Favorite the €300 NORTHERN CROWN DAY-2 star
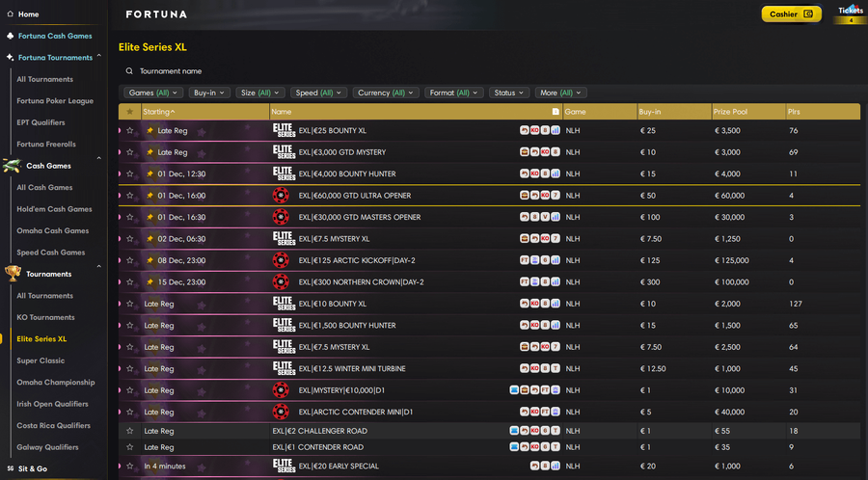This screenshot has width=868, height=480. click(x=130, y=282)
